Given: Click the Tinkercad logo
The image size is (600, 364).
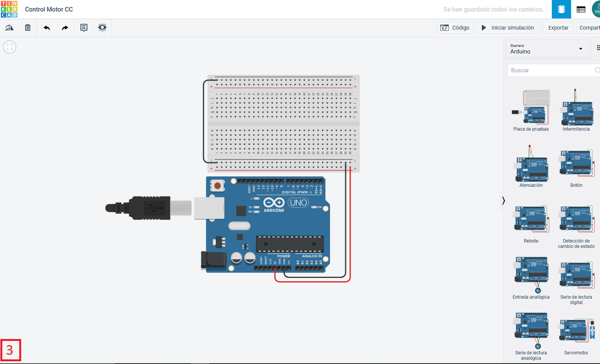Looking at the screenshot, I should click(x=9, y=9).
